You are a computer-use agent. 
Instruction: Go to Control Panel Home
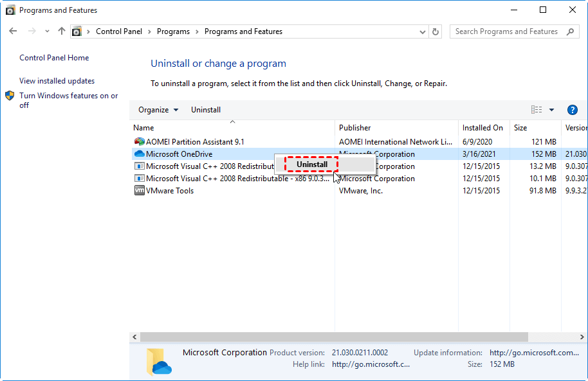click(x=54, y=58)
